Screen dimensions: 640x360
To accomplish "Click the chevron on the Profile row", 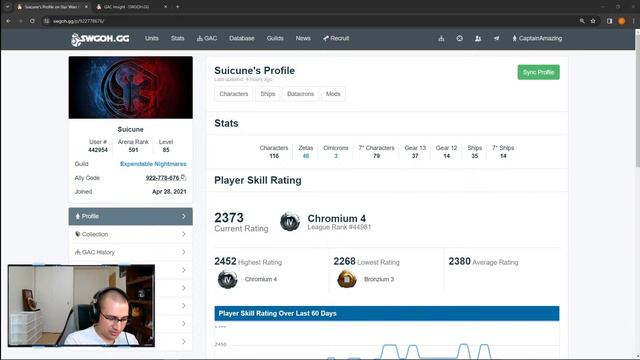I will click(184, 216).
